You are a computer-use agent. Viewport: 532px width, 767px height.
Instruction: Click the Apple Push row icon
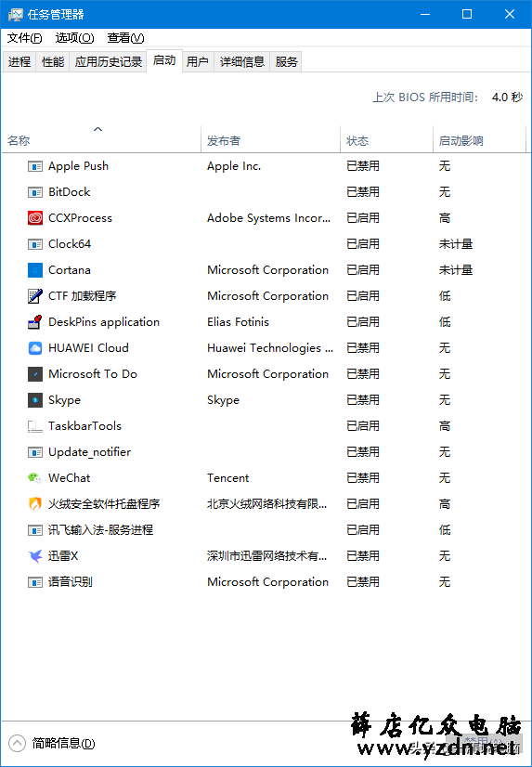(x=34, y=166)
